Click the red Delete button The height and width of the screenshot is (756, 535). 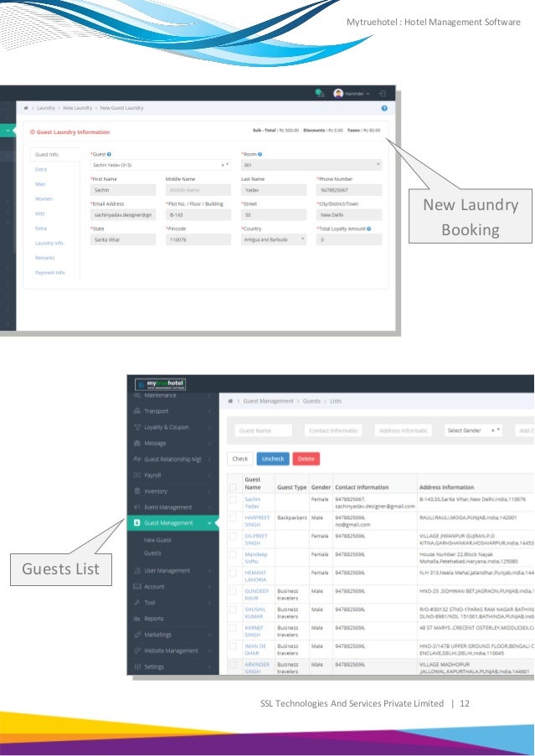[306, 459]
